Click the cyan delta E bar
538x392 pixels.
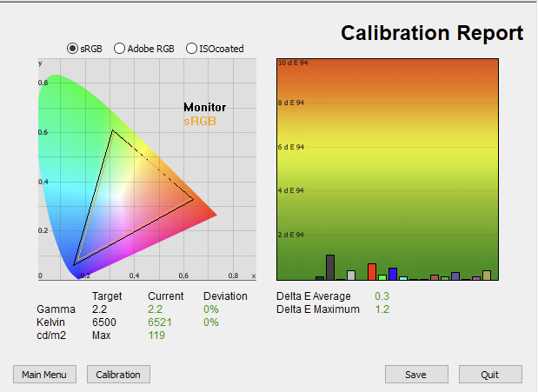point(403,278)
